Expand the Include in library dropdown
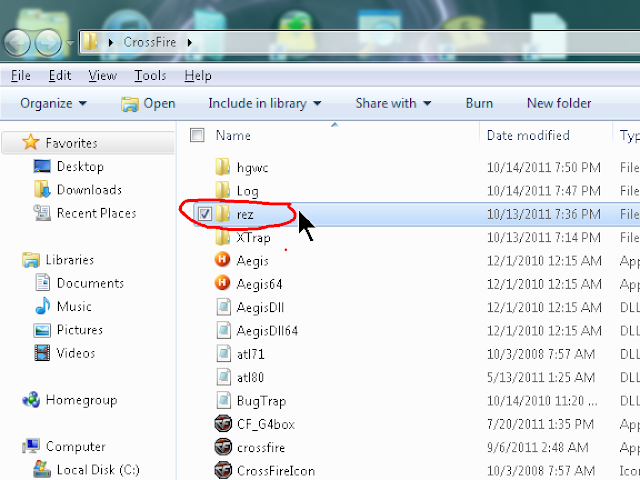640x480 pixels. point(265,103)
